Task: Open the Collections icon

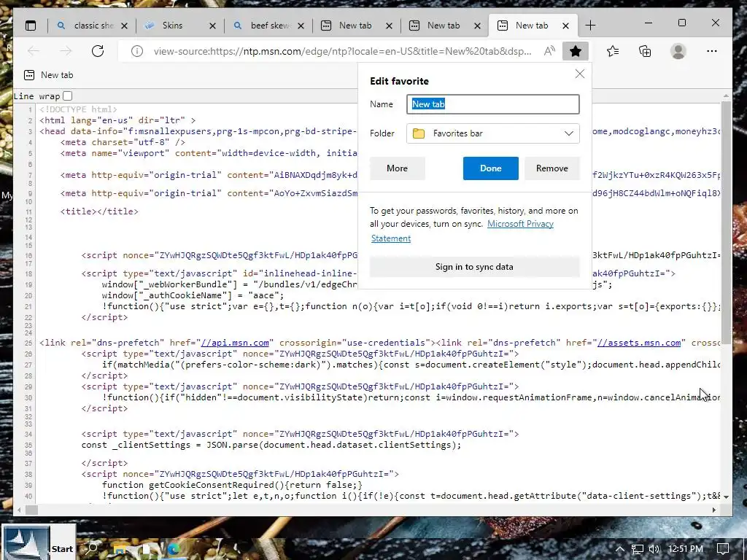Action: tap(645, 51)
